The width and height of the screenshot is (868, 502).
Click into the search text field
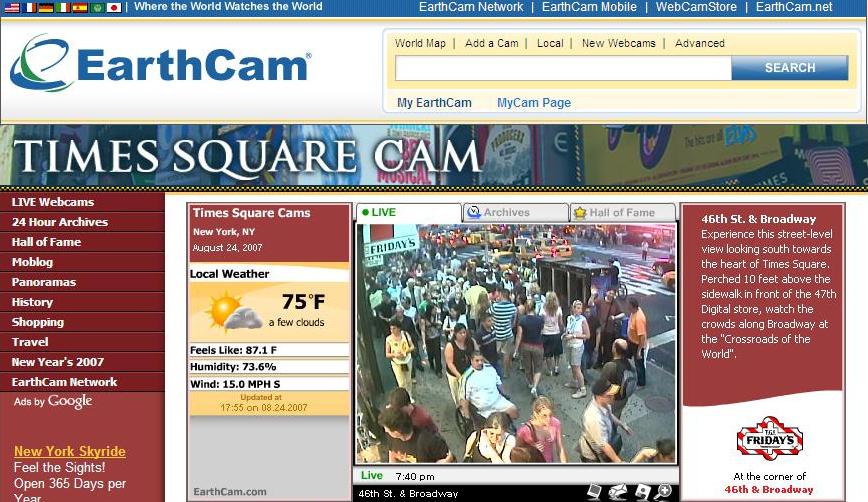pyautogui.click(x=564, y=68)
